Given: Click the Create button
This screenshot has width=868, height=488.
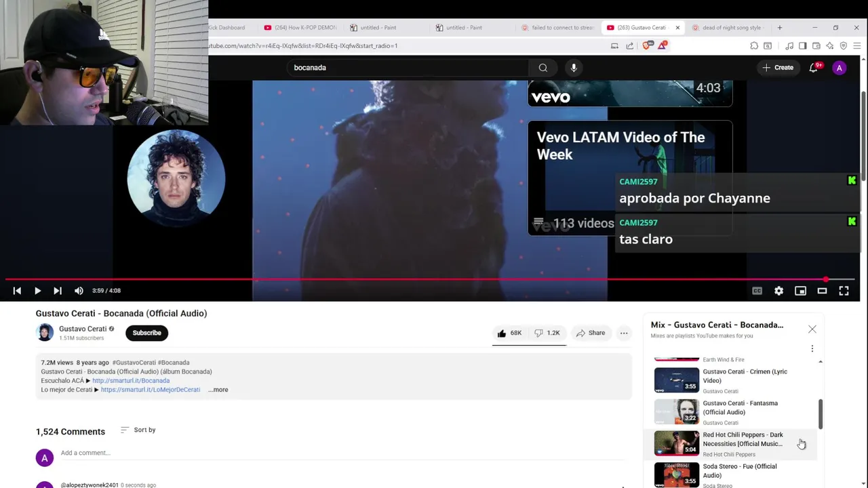Looking at the screenshot, I should [778, 68].
